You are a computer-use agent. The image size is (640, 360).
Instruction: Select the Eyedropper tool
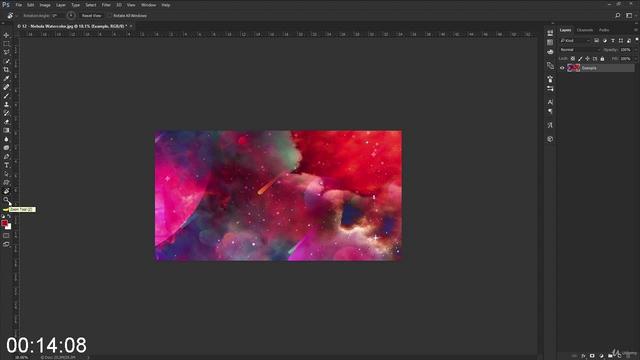6,78
